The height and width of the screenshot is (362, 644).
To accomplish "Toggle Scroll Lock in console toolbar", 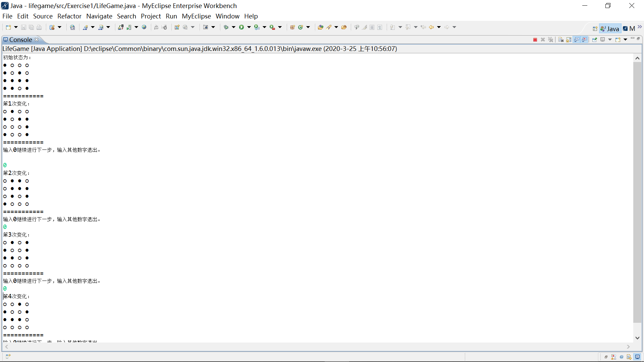I will pyautogui.click(x=569, y=40).
